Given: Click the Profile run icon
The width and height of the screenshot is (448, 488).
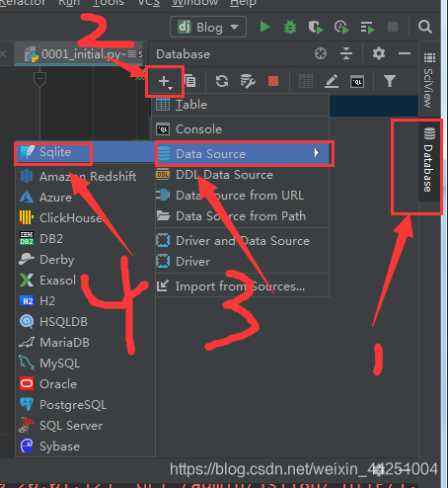Looking at the screenshot, I should 341,28.
